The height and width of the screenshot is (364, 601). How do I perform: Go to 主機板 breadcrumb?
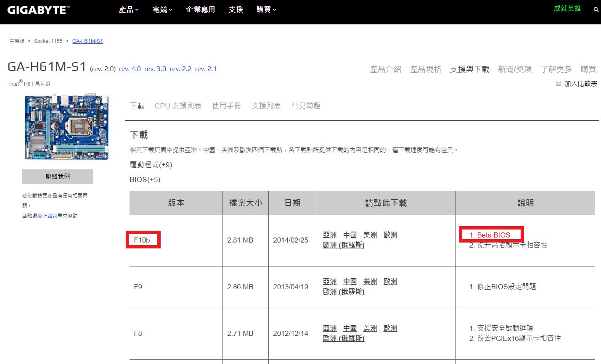[17, 41]
